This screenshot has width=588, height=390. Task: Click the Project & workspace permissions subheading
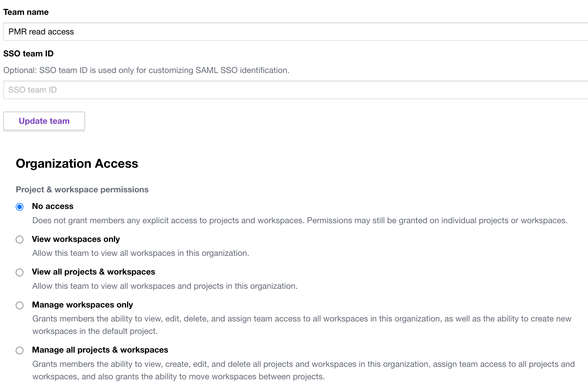tap(82, 190)
